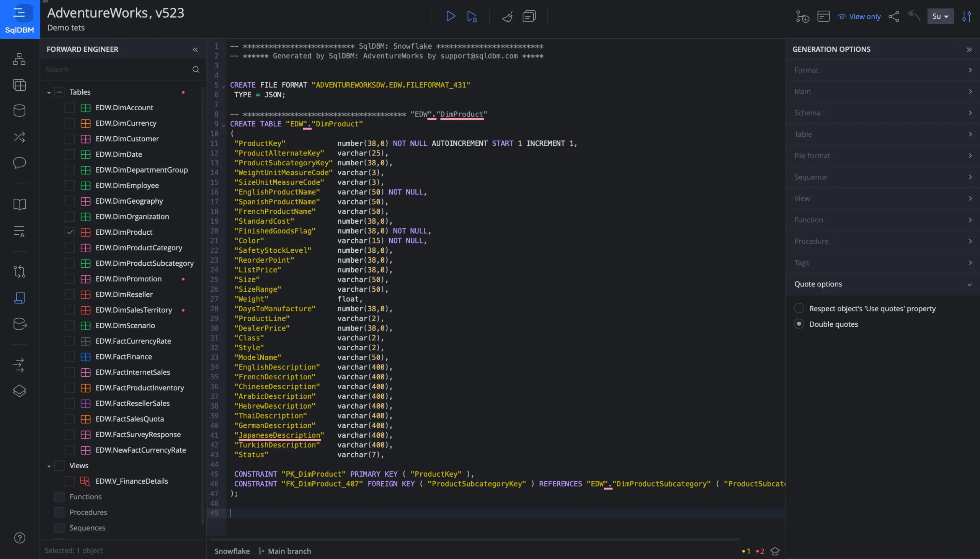Open the alter script arrows icon
The width and height of the screenshot is (980, 559).
(19, 365)
